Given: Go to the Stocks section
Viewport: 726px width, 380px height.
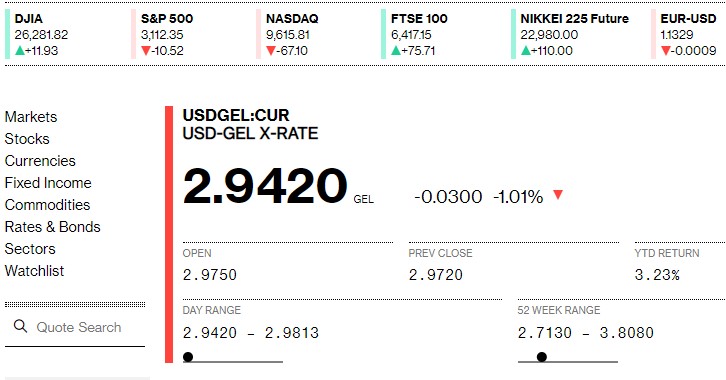Looking at the screenshot, I should pyautogui.click(x=27, y=139).
